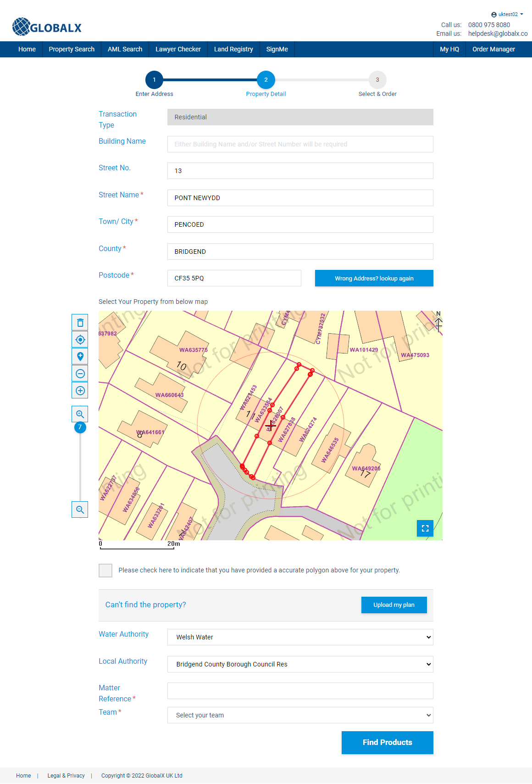Click the helpdesk email address link

click(x=498, y=34)
